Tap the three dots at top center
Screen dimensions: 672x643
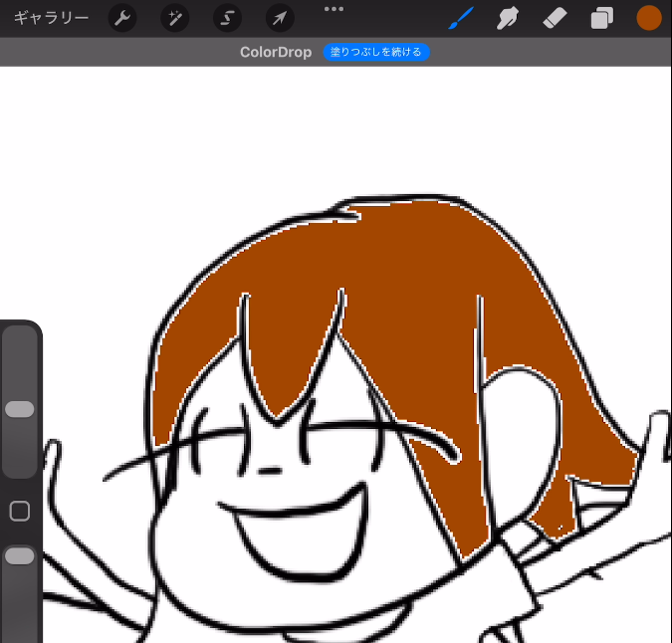click(x=334, y=9)
